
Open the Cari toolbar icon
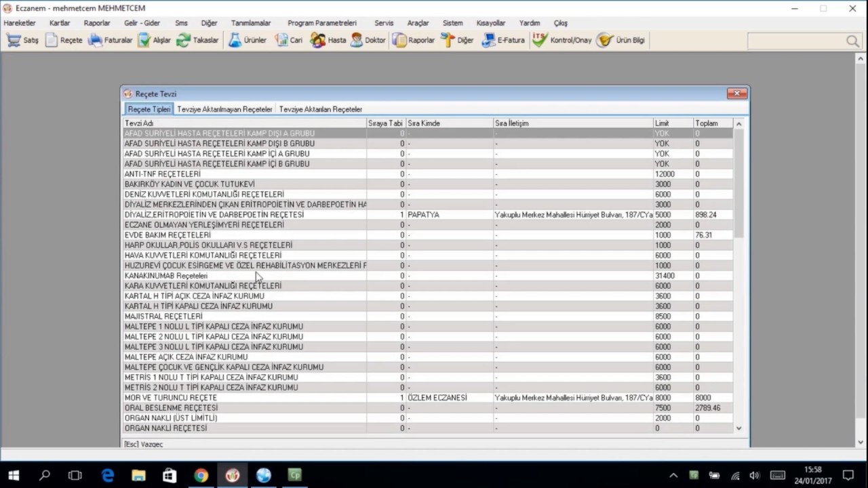click(288, 40)
